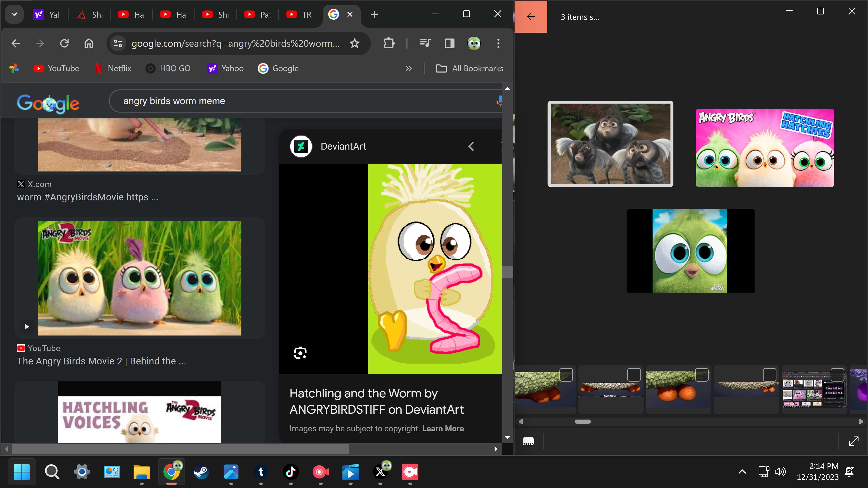Screen dimensions: 868x488
Task: Select the green hatchling image in Photos
Action: tap(690, 251)
